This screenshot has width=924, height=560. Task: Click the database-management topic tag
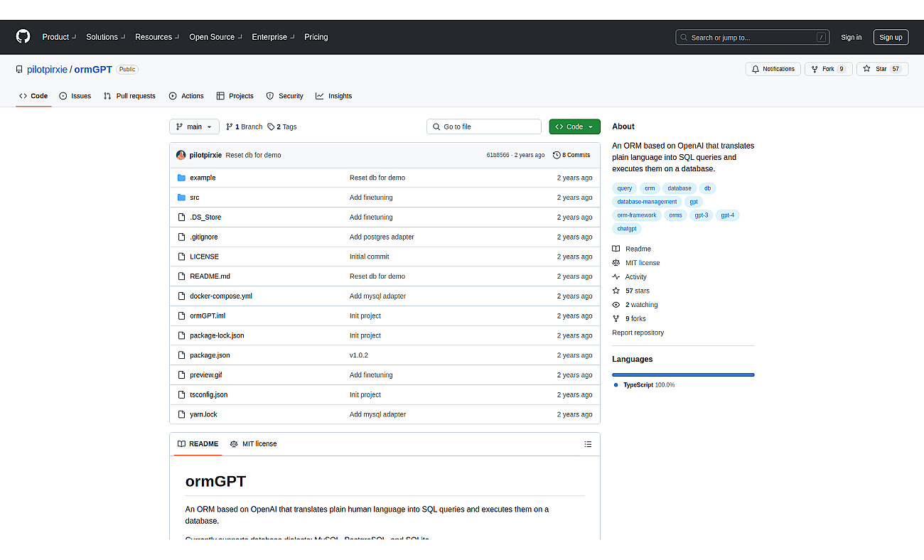click(x=647, y=202)
